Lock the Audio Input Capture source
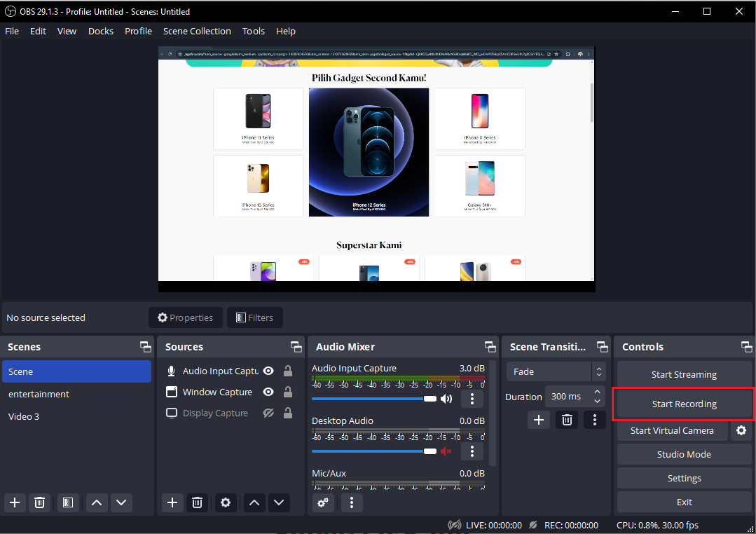 [288, 371]
